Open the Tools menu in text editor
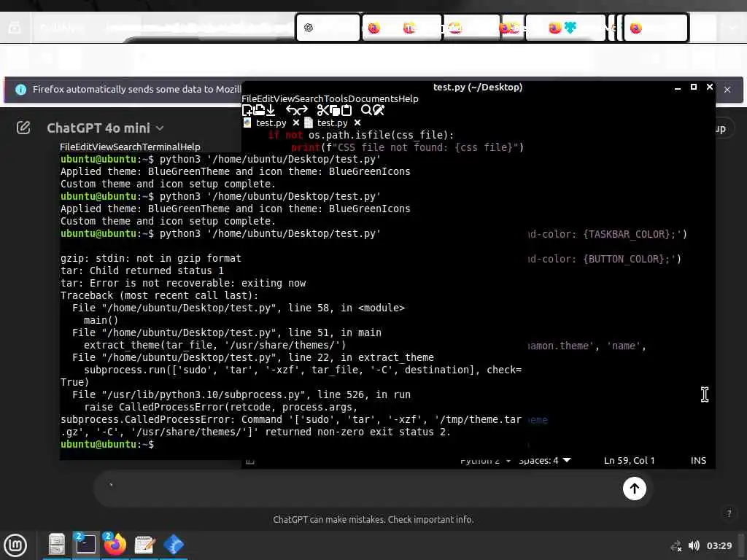The width and height of the screenshot is (747, 560). click(x=336, y=98)
